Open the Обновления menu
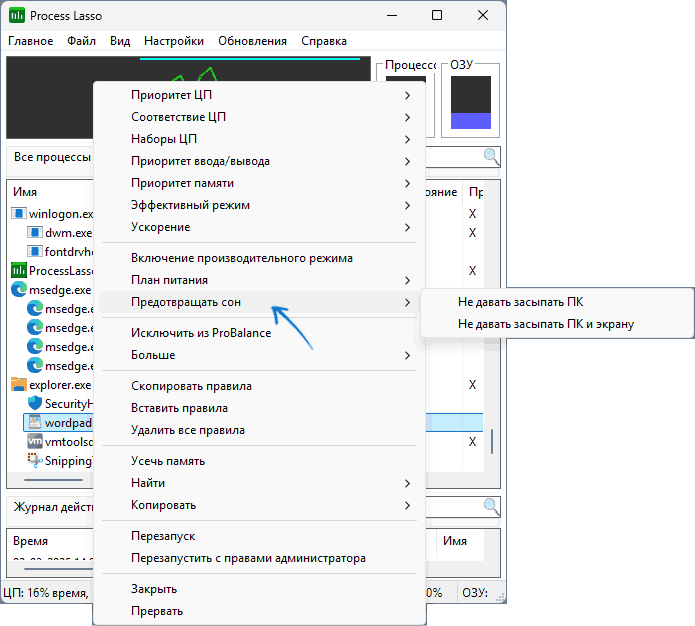Viewport: 695px width, 626px height. [x=252, y=41]
